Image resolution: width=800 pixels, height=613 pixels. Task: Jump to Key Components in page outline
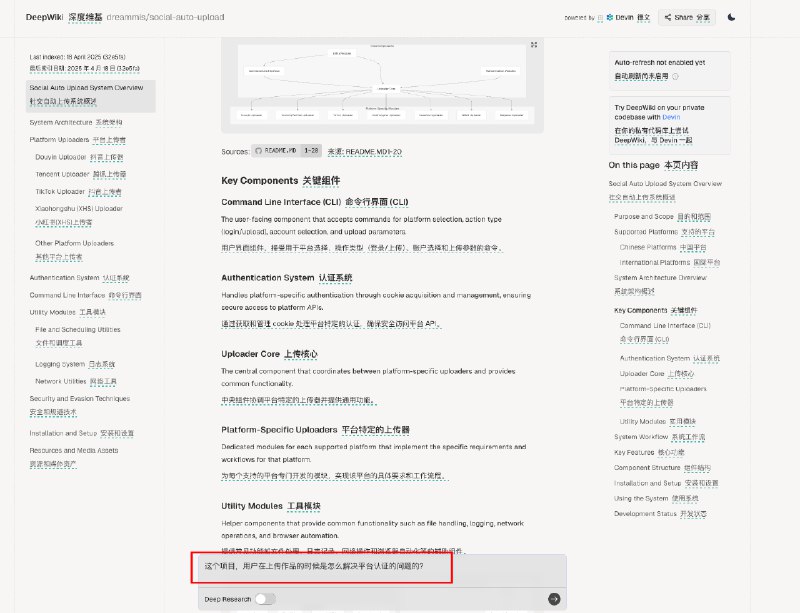656,310
